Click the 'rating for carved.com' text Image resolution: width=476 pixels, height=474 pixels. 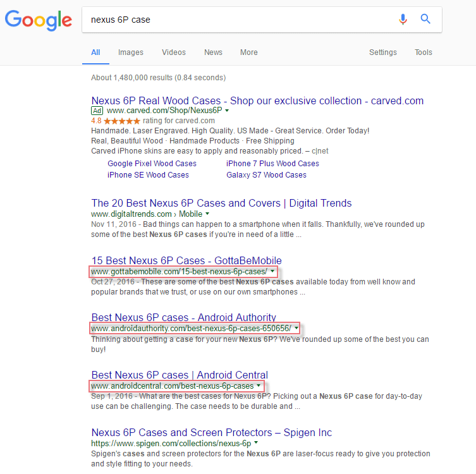[x=179, y=121]
